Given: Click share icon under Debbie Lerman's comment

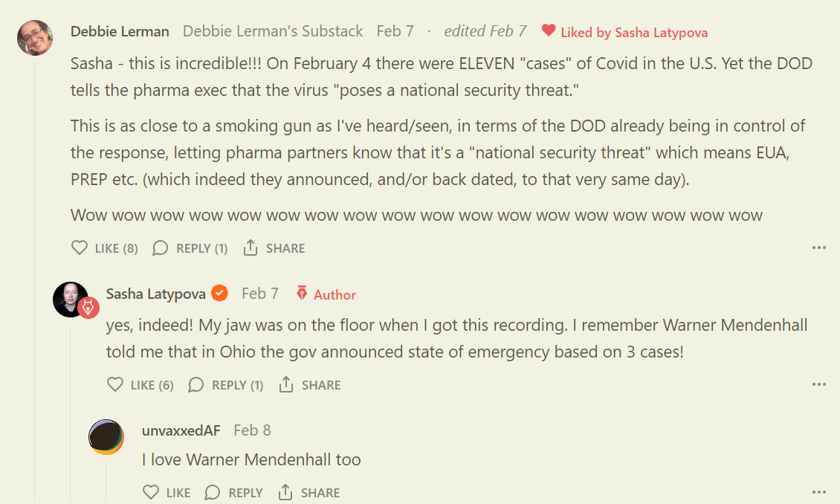Looking at the screenshot, I should (x=251, y=248).
